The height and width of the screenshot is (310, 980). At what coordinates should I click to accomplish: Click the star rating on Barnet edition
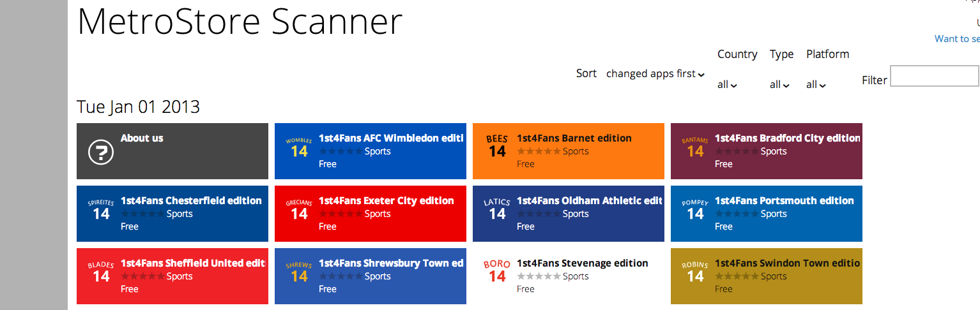pos(539,151)
